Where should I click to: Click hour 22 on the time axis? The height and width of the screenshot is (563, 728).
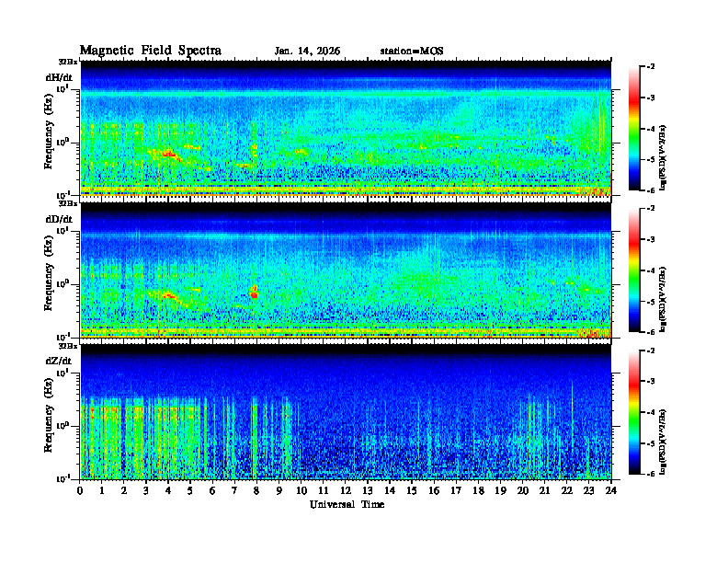[567, 490]
